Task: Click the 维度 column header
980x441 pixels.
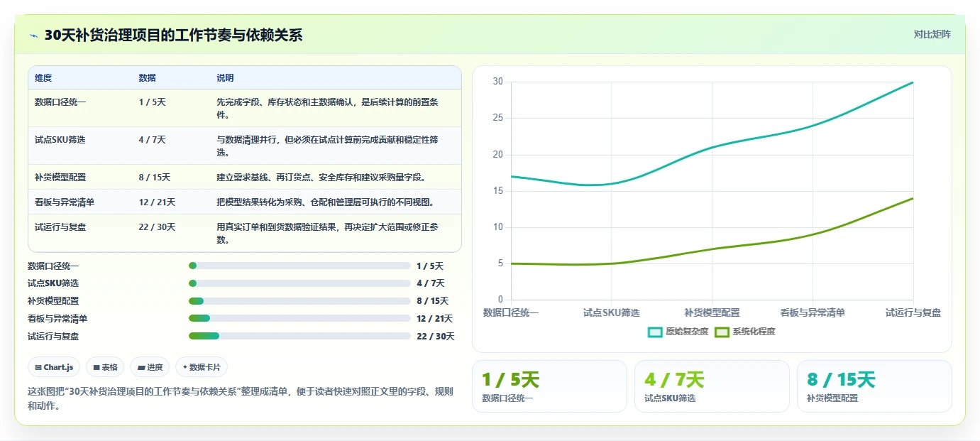Action: [43, 78]
